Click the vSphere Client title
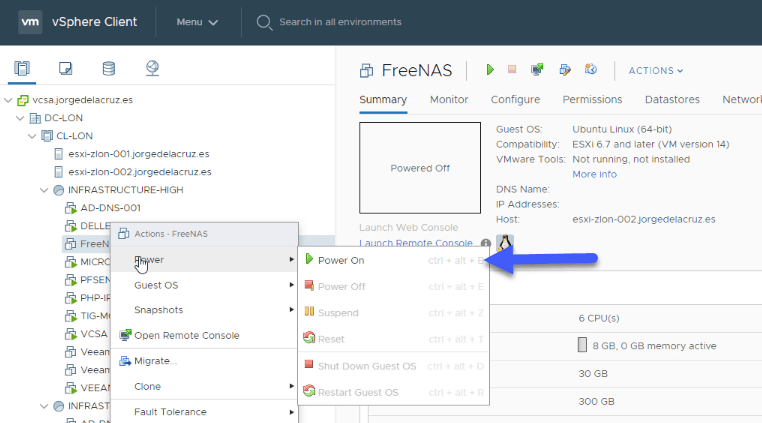The width and height of the screenshot is (762, 423). [x=94, y=22]
